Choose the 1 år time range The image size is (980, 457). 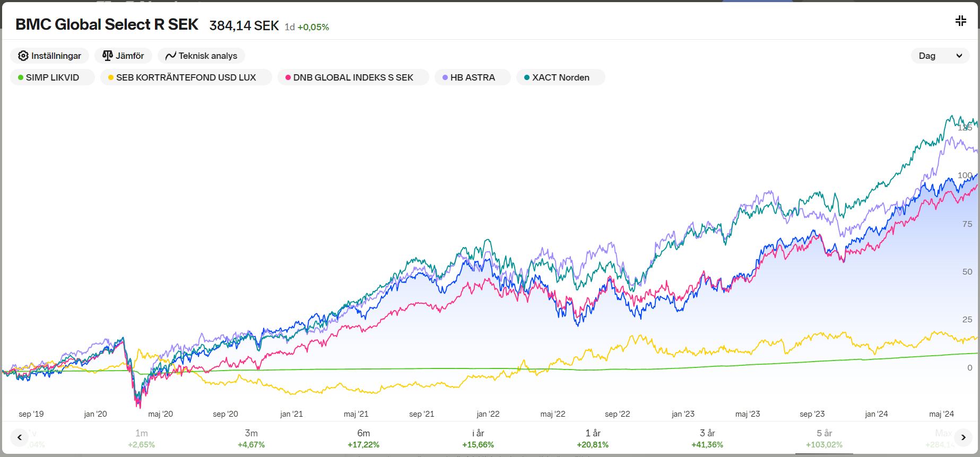pyautogui.click(x=593, y=438)
